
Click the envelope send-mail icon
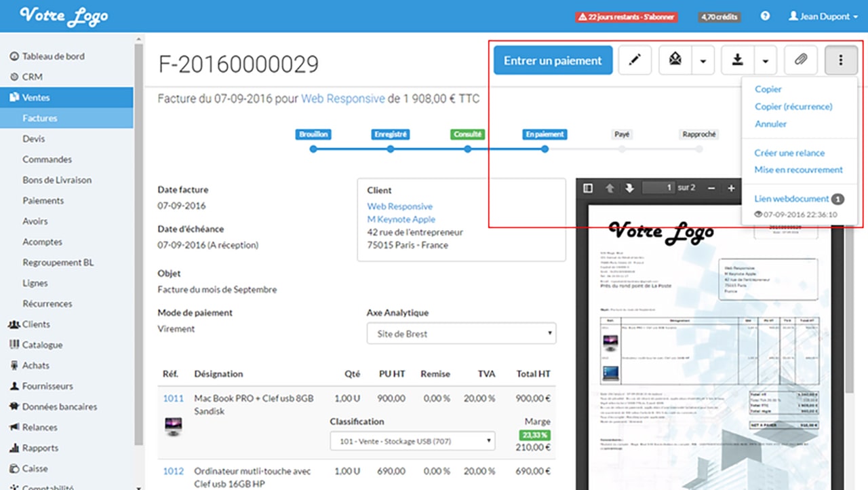(x=675, y=60)
